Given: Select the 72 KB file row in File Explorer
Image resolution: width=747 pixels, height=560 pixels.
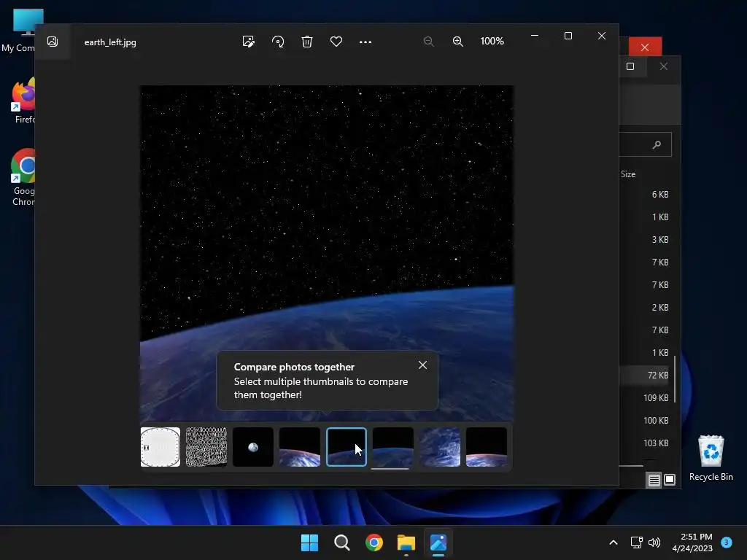Looking at the screenshot, I should point(646,376).
